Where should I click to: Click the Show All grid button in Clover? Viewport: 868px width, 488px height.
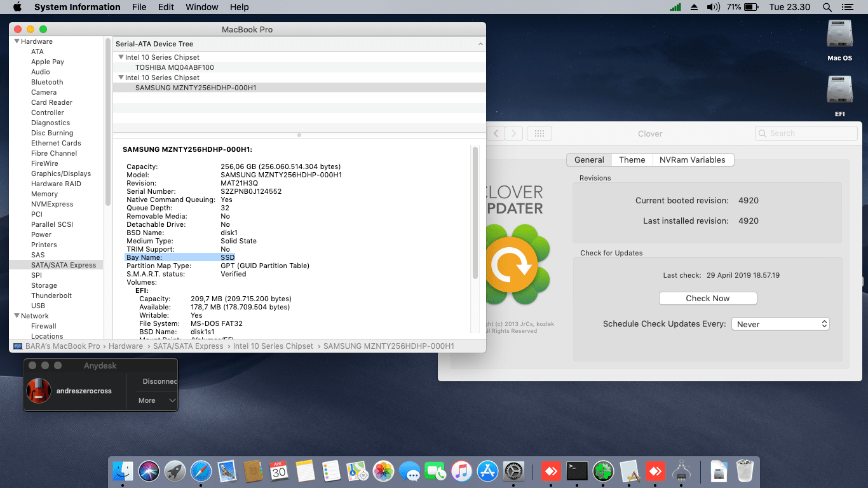click(x=539, y=133)
